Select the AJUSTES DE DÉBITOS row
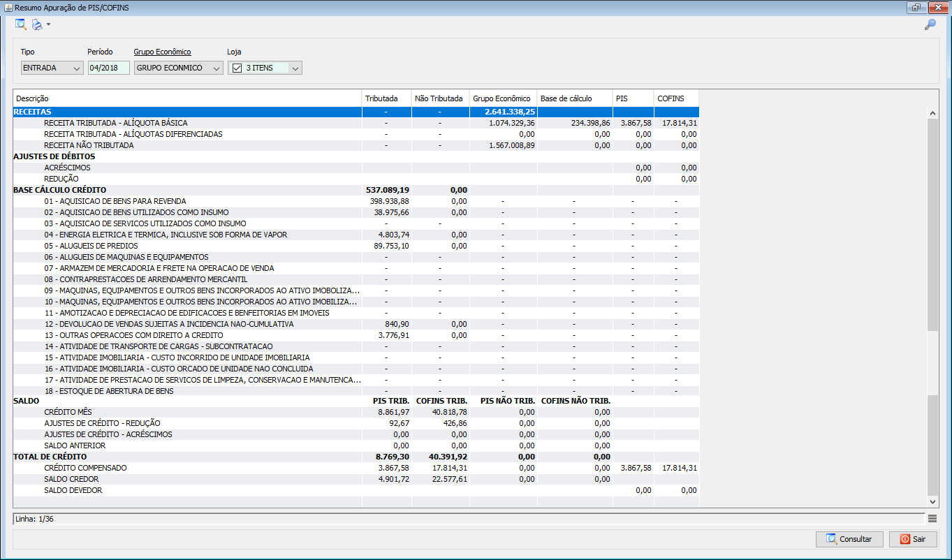952x560 pixels. click(356, 156)
